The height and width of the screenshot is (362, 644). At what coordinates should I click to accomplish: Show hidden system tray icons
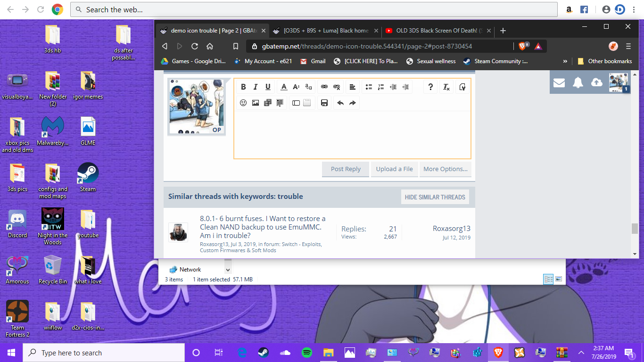[581, 353]
